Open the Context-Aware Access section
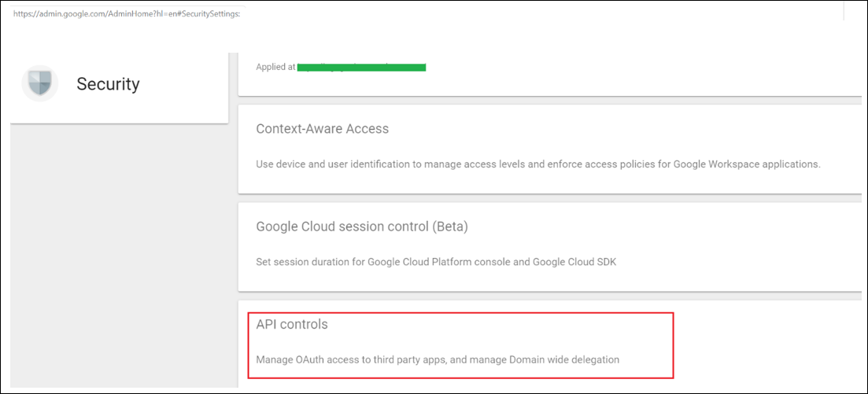The image size is (868, 394). click(322, 128)
